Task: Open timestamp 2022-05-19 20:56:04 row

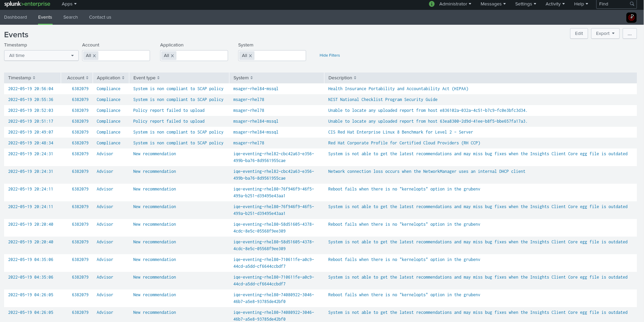Action: point(31,89)
